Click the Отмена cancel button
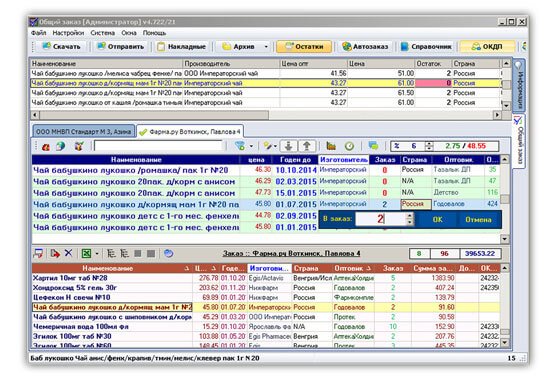The height and width of the screenshot is (380, 560). (x=478, y=220)
